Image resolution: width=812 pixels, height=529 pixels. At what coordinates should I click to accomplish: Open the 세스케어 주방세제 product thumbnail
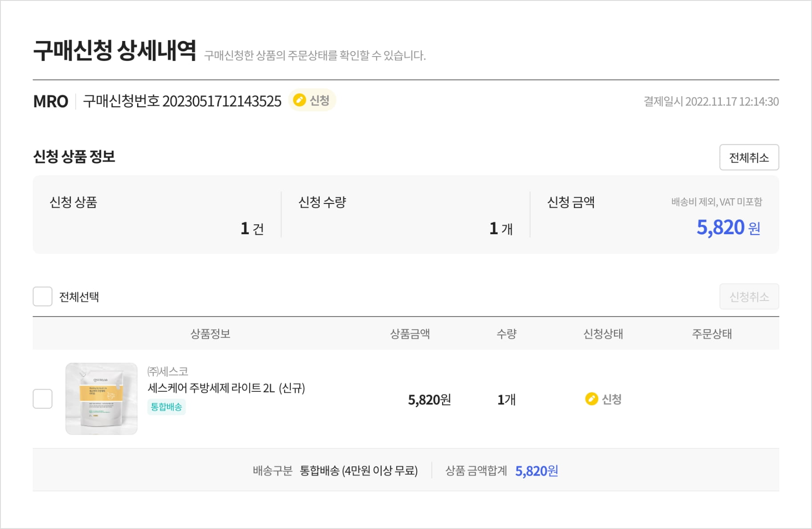(101, 399)
